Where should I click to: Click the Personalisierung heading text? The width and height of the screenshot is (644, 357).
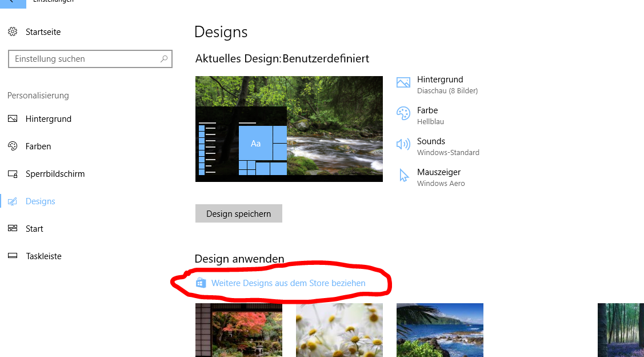pos(38,96)
